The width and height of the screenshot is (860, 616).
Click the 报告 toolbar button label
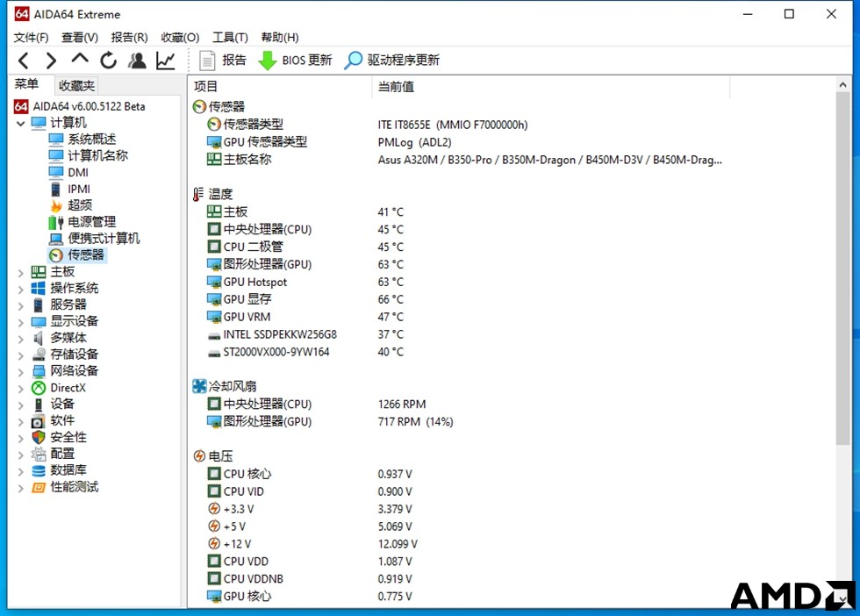(x=234, y=61)
